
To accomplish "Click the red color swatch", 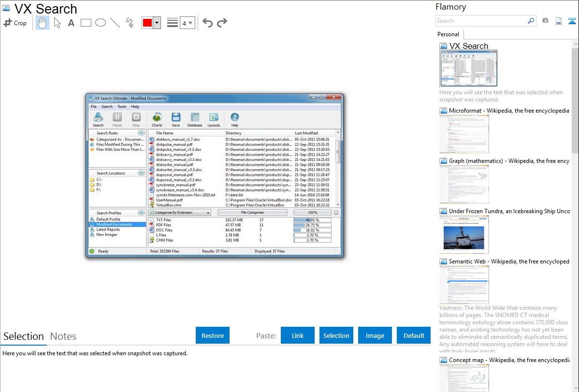I will (147, 23).
